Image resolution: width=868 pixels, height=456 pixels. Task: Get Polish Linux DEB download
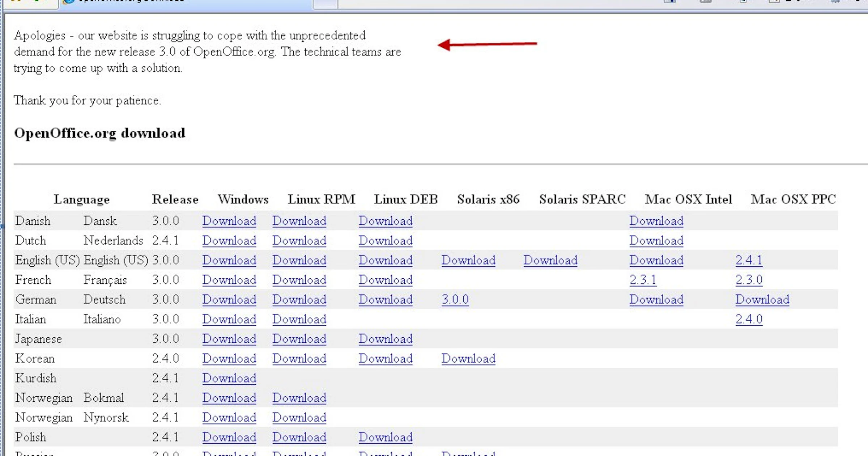386,437
